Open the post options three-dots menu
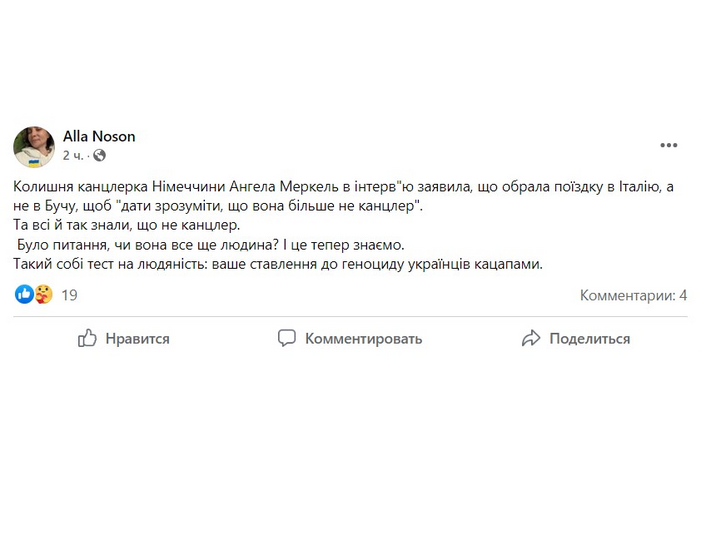Viewport: 701px width, 535px height. coord(668,146)
